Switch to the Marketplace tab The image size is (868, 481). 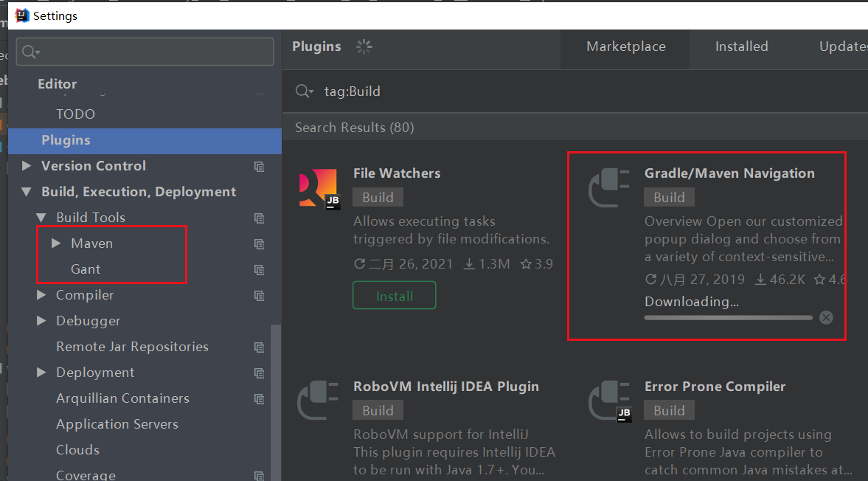(x=625, y=46)
